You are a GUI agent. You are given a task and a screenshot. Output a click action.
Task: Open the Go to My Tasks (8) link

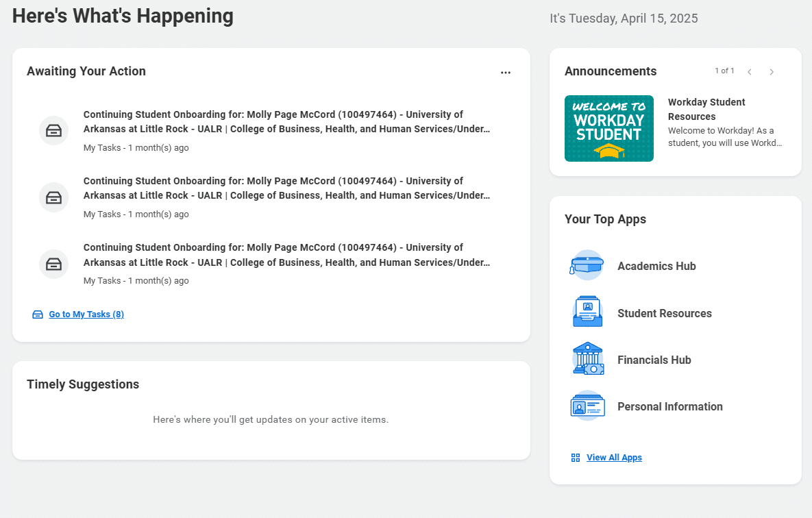86,314
